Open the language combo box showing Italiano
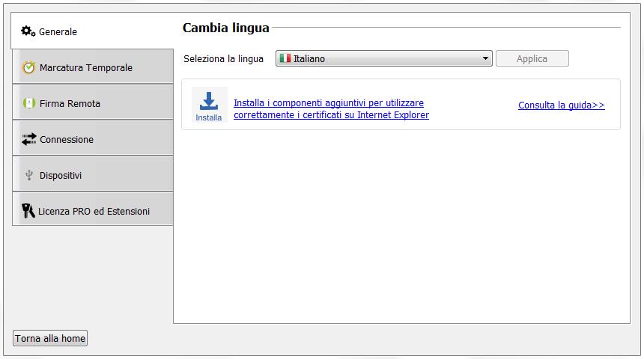The image size is (644, 359). [x=382, y=58]
